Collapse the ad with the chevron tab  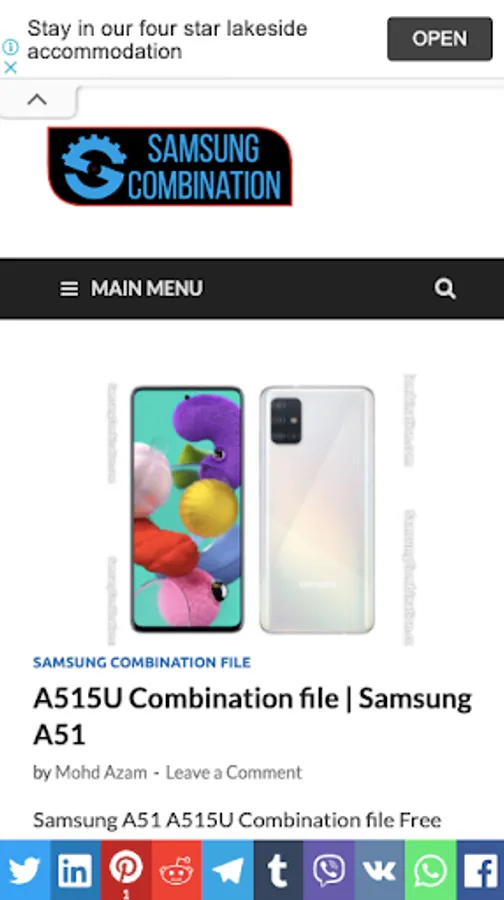point(37,100)
